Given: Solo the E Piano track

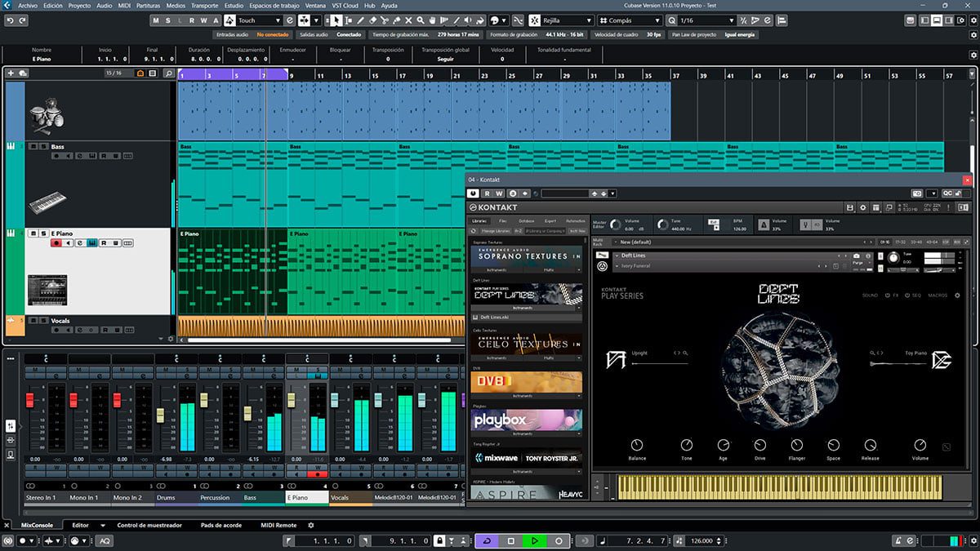Looking at the screenshot, I should [x=42, y=233].
